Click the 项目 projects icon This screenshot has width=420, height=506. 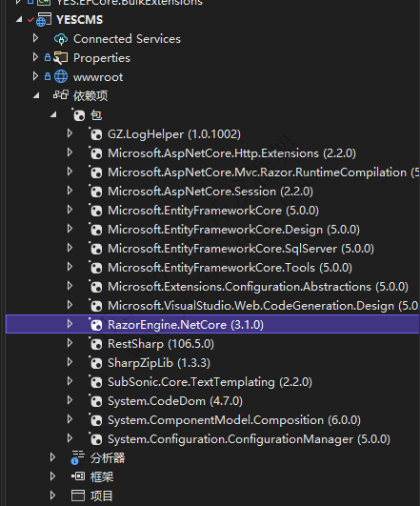pyautogui.click(x=78, y=496)
